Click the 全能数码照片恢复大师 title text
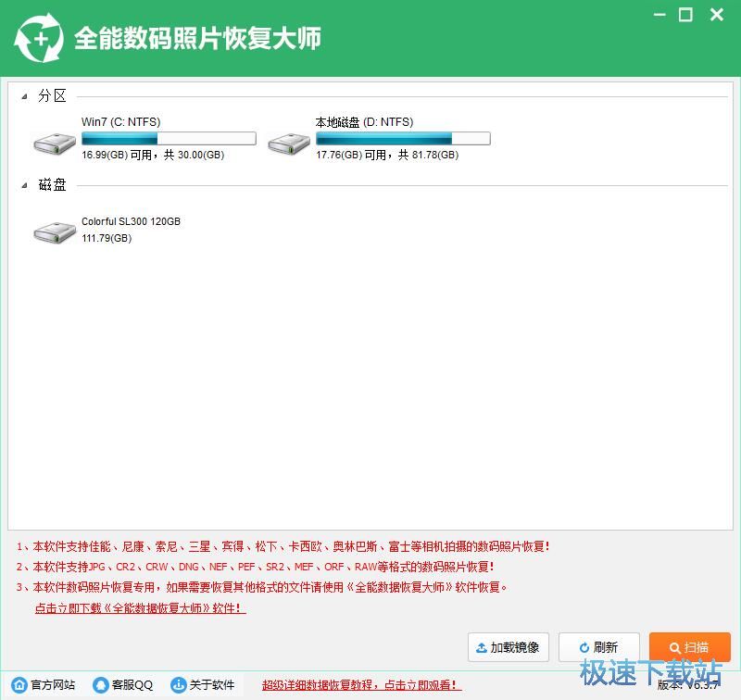741x700 pixels. [x=197, y=38]
